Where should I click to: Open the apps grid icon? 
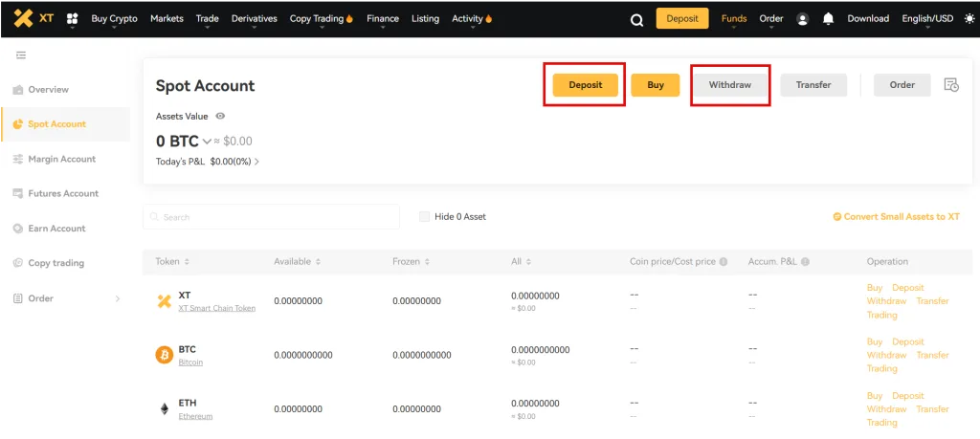(x=73, y=19)
